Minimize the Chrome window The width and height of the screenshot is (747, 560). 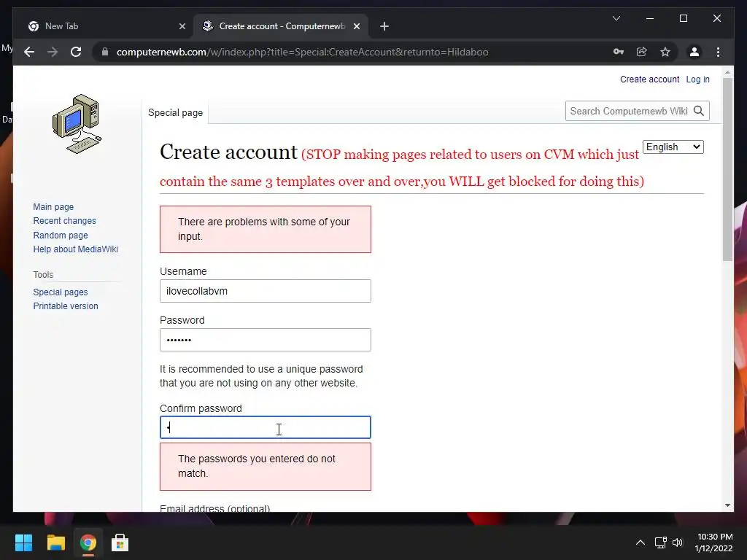coord(650,18)
